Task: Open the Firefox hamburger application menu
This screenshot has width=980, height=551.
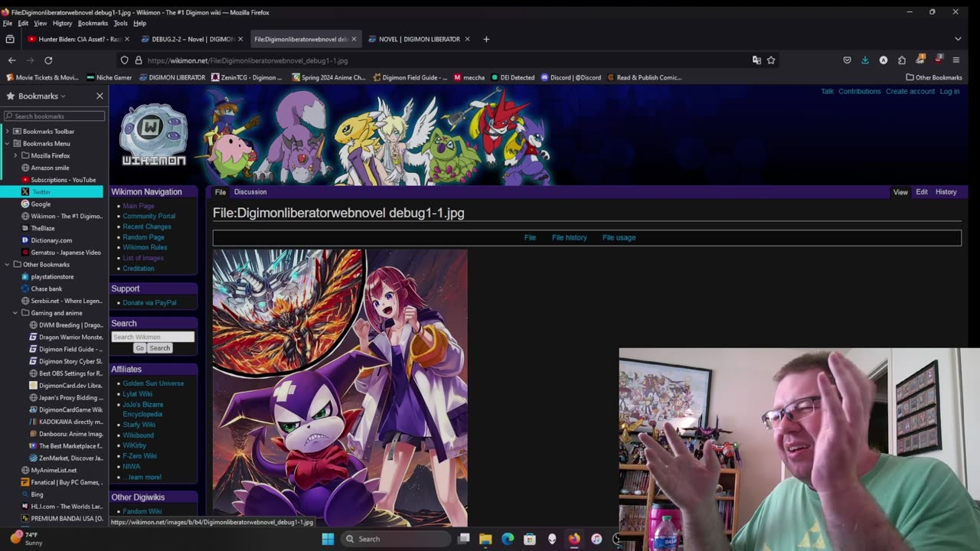Action: (955, 60)
